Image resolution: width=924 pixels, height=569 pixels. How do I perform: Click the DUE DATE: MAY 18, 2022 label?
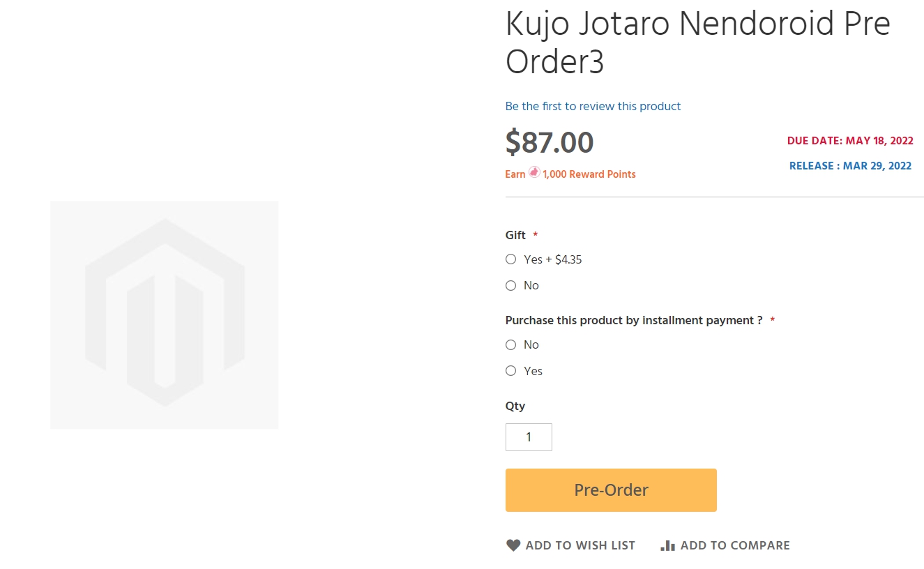[850, 141]
